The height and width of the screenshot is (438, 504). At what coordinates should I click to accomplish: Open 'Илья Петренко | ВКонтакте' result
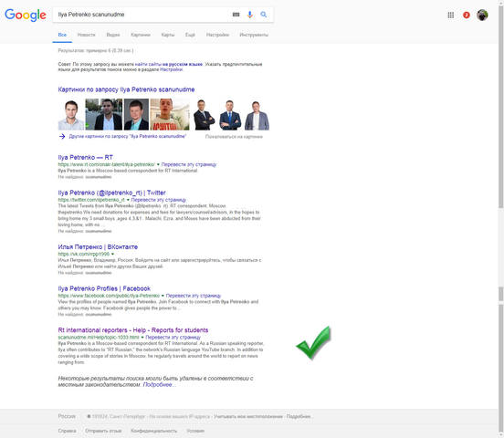pos(98,246)
